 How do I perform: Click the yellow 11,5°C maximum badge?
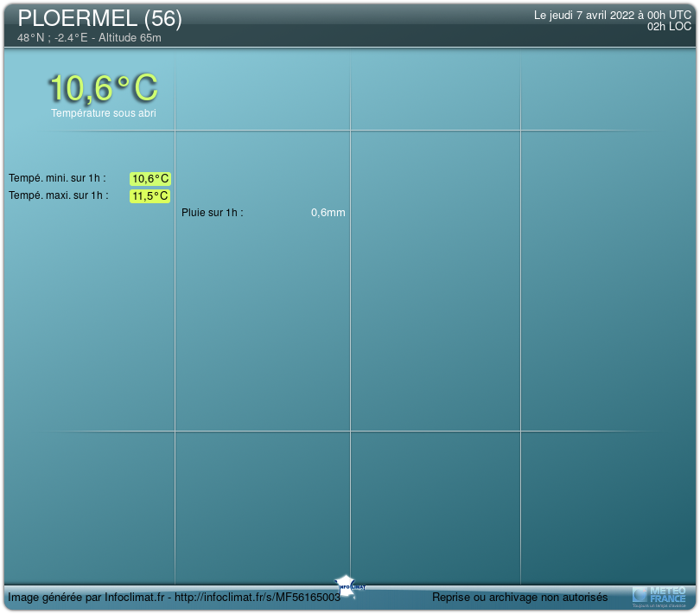point(150,196)
